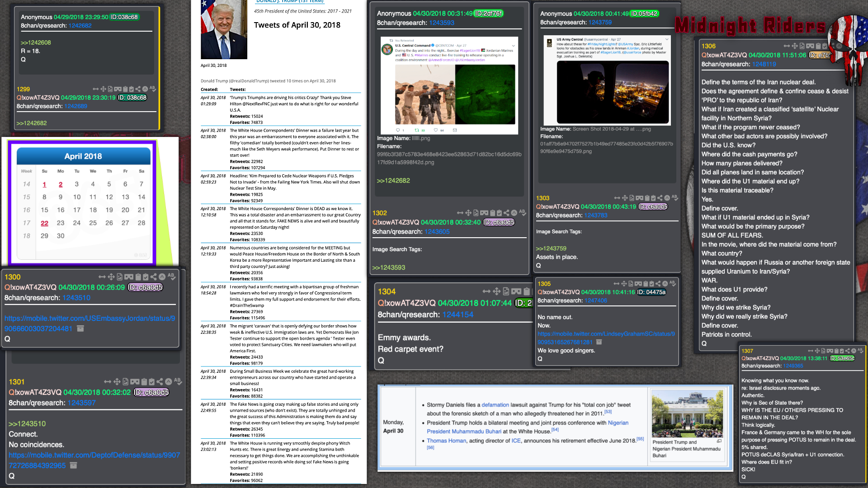This screenshot has height=488, width=868.
Task: Open the 'ICE' Wikipedia link
Action: [516, 441]
